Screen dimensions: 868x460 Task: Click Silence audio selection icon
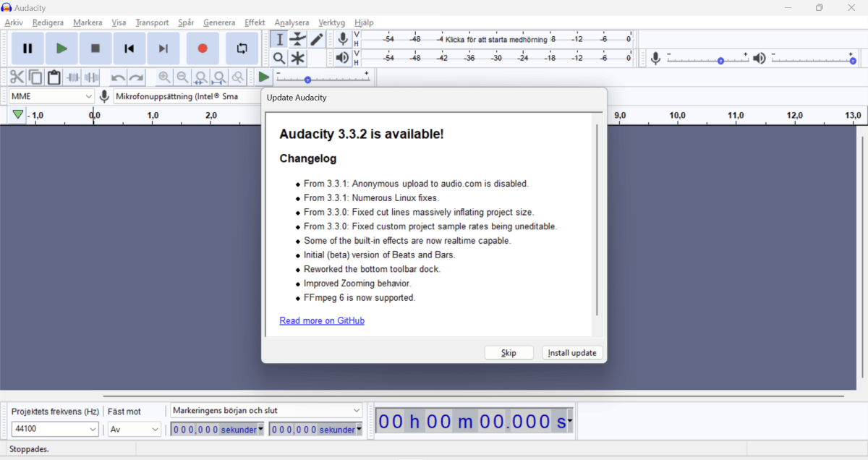tap(91, 77)
